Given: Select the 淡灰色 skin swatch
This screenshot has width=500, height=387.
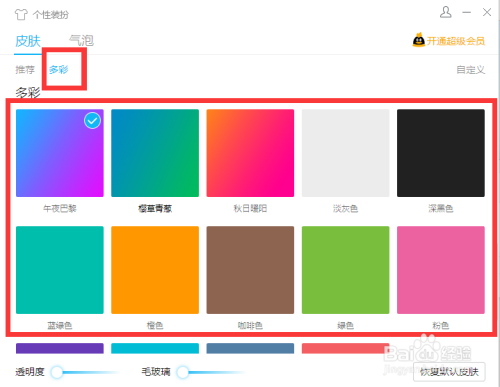Looking at the screenshot, I should 346,153.
